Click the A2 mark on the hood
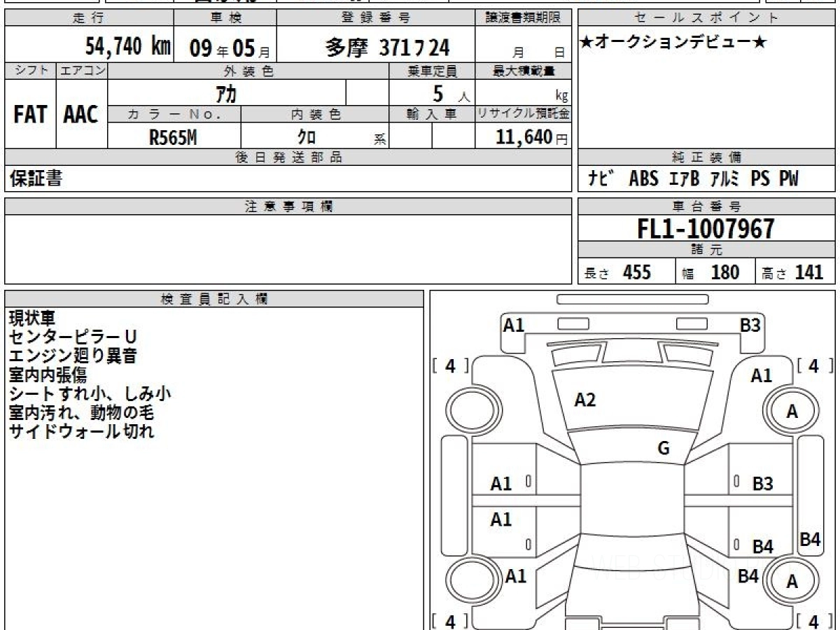This screenshot has width=840, height=630. click(x=584, y=400)
